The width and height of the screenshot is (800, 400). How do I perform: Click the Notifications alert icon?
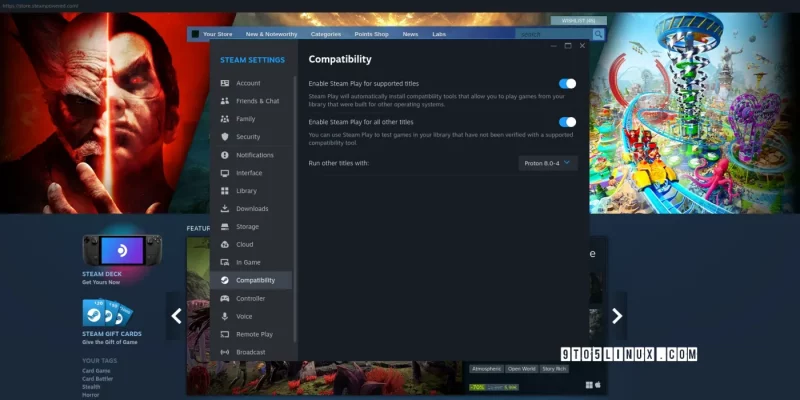[224, 155]
